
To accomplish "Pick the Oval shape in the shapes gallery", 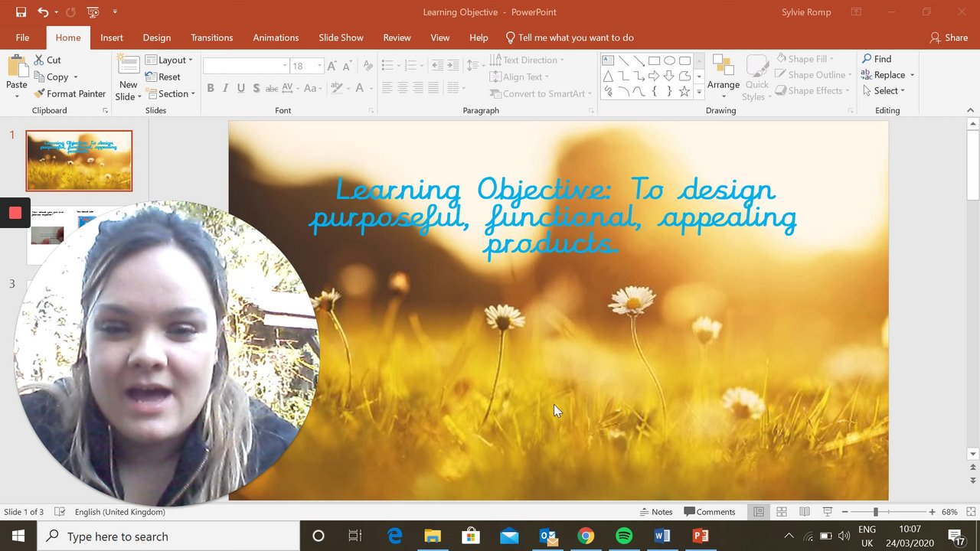I will click(669, 60).
